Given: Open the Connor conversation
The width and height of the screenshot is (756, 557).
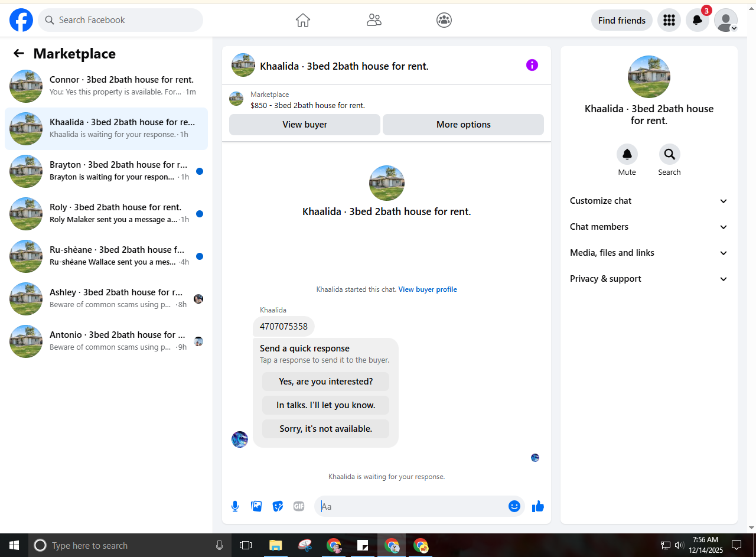Looking at the screenshot, I should click(106, 86).
